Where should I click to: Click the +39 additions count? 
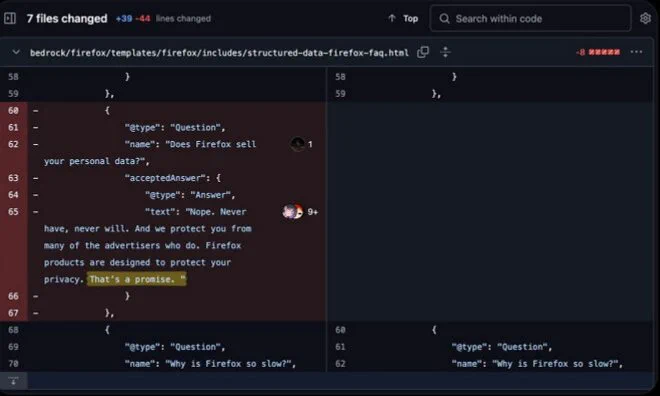(x=124, y=19)
